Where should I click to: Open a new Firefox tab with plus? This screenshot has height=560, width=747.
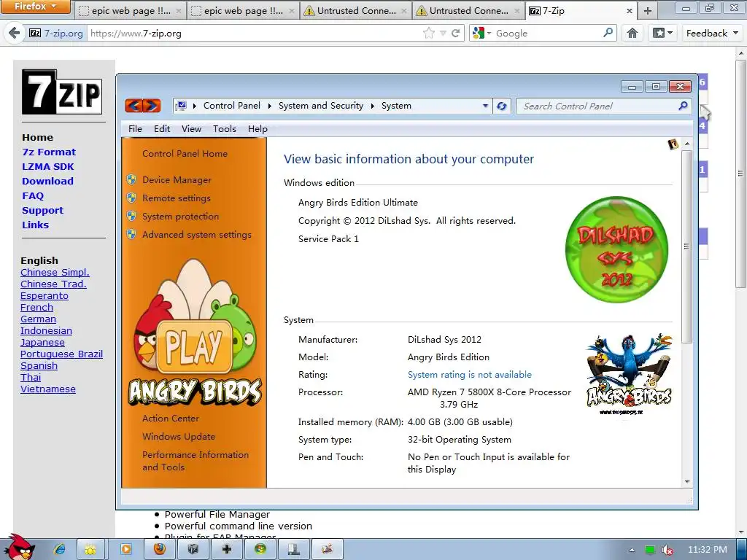(648, 10)
